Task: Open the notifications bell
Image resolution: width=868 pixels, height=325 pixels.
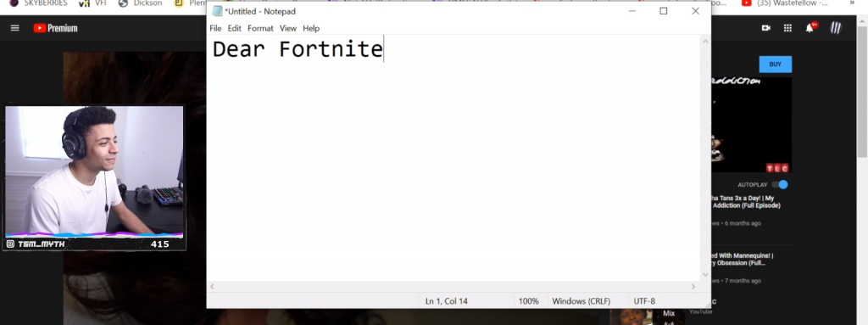Action: 810,28
